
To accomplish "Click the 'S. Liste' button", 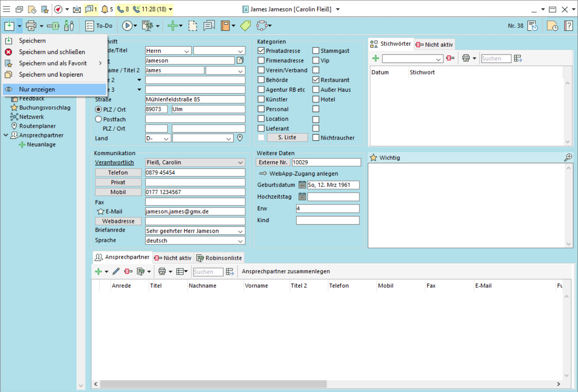I will click(287, 137).
